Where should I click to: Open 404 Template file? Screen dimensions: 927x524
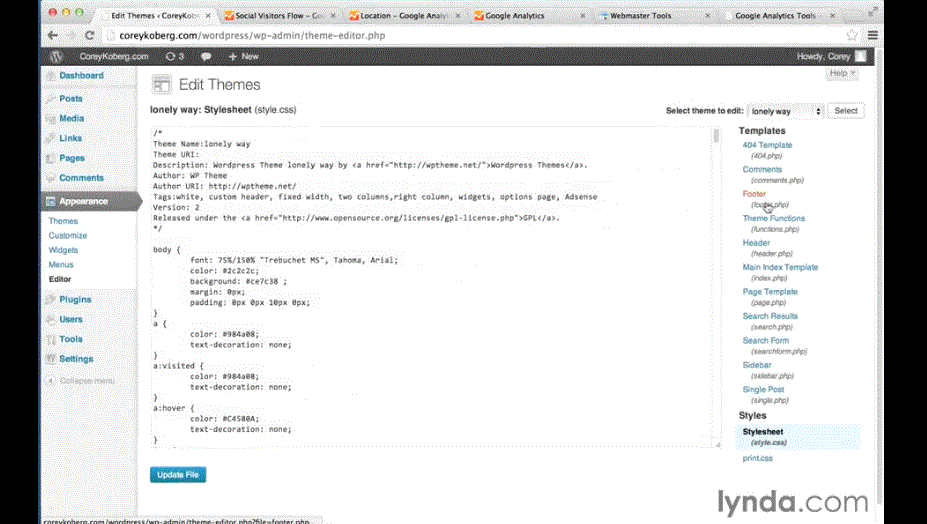[x=767, y=145]
